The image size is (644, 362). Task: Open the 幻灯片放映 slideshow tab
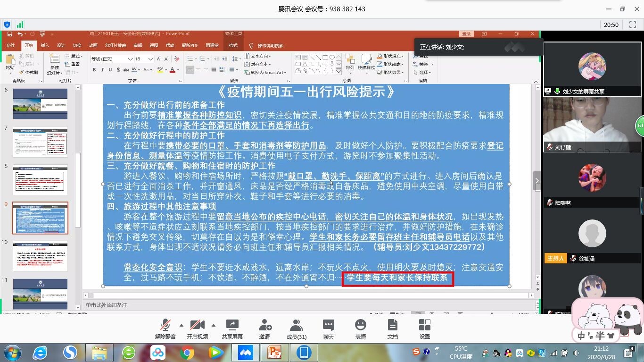pos(116,46)
